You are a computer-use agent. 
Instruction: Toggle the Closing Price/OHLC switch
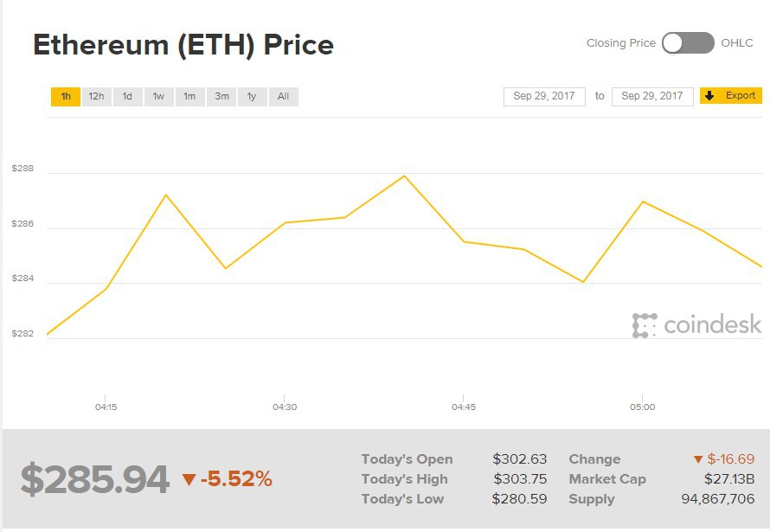tap(688, 43)
